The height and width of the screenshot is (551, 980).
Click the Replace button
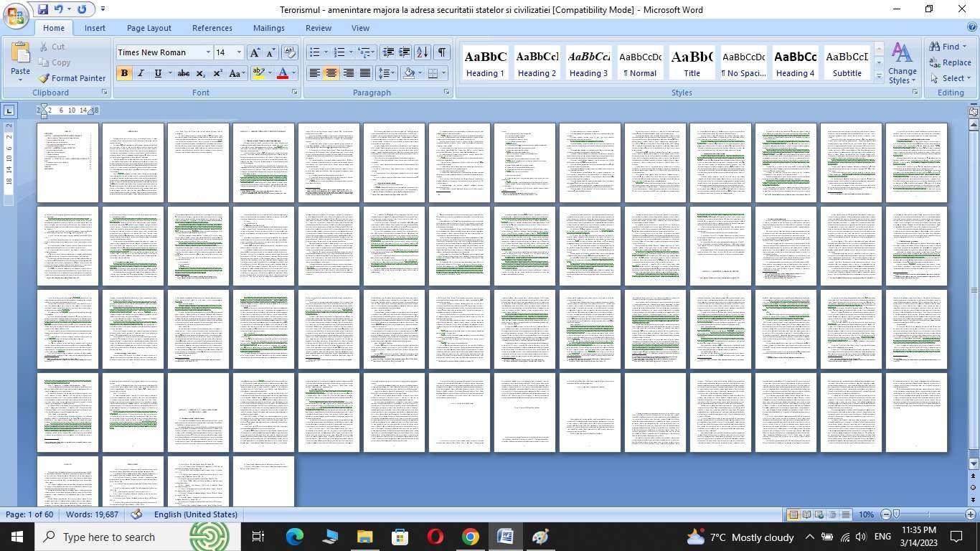(950, 62)
